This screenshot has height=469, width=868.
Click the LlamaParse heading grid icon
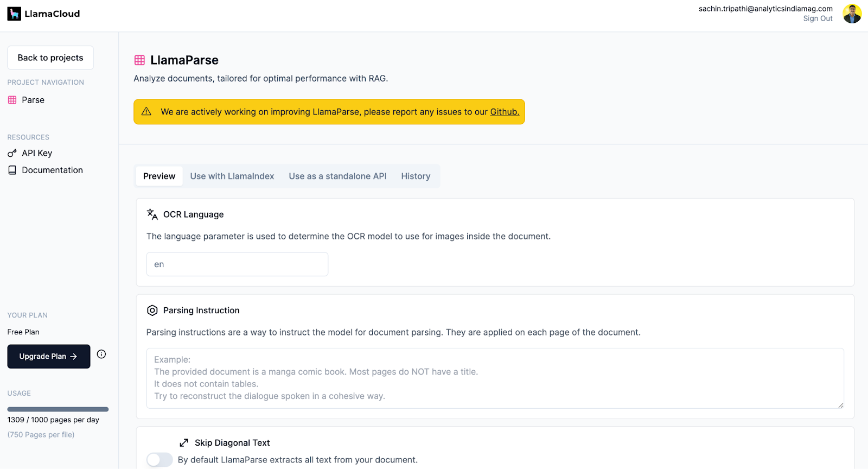pyautogui.click(x=139, y=60)
